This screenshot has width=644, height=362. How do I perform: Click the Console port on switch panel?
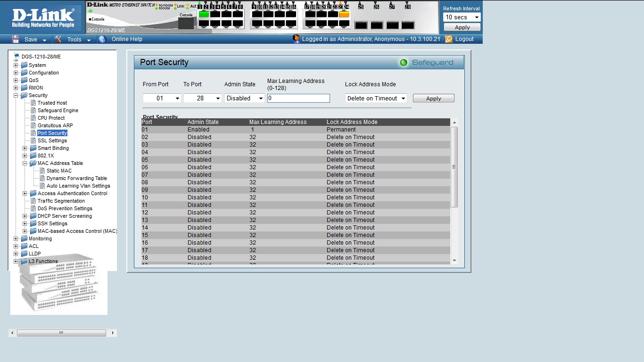pyautogui.click(x=186, y=23)
